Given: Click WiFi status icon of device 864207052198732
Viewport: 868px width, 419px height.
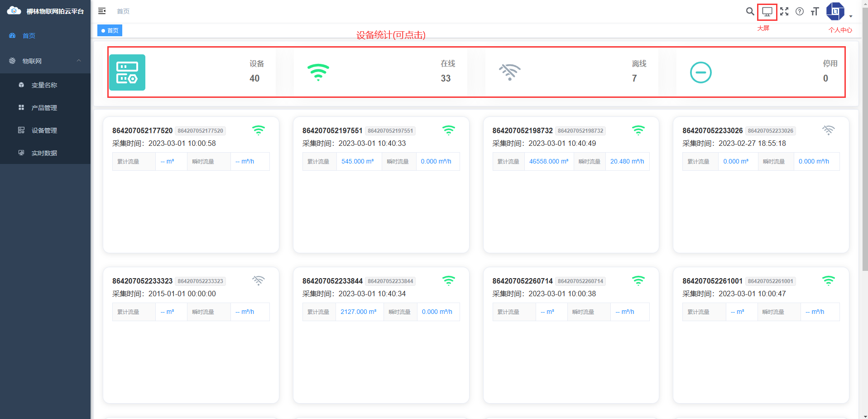Looking at the screenshot, I should (638, 130).
